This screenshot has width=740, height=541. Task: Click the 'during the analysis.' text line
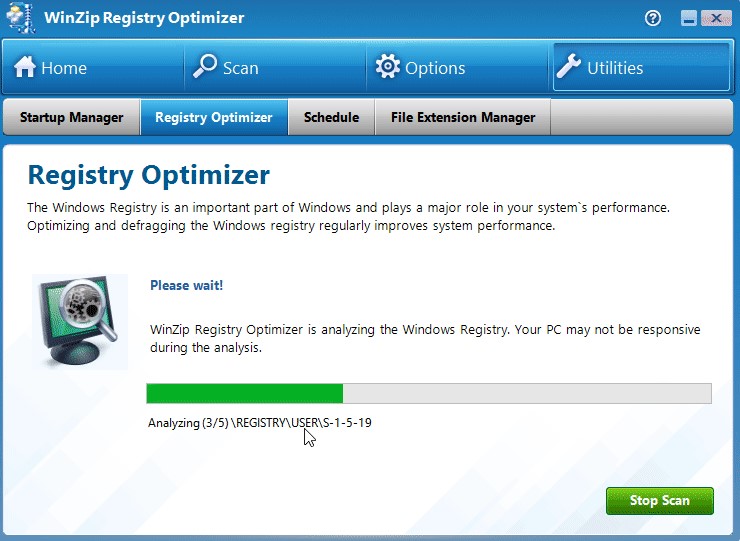(x=206, y=348)
